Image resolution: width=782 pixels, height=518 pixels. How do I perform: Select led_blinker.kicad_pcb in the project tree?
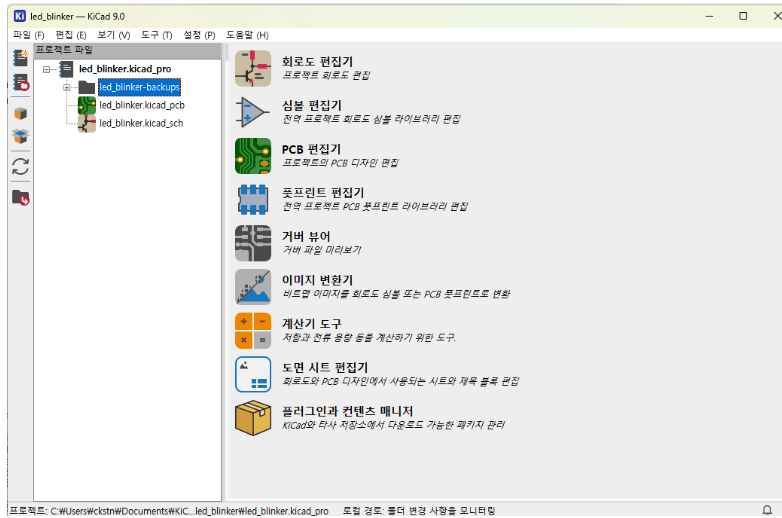[142, 105]
